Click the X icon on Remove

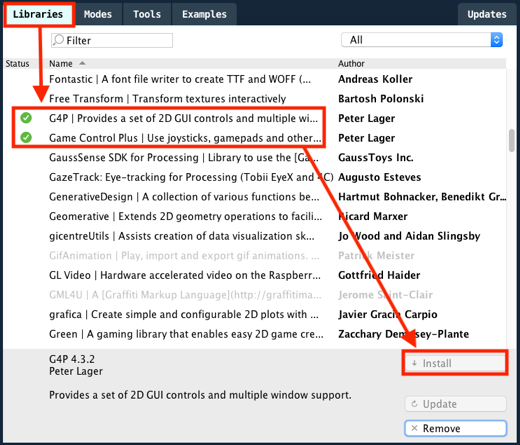click(414, 428)
